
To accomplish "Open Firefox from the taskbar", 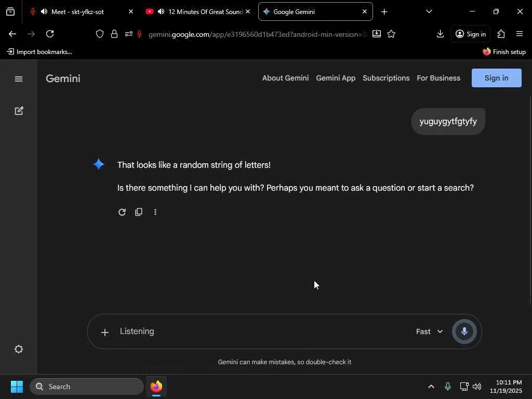I will [156, 387].
